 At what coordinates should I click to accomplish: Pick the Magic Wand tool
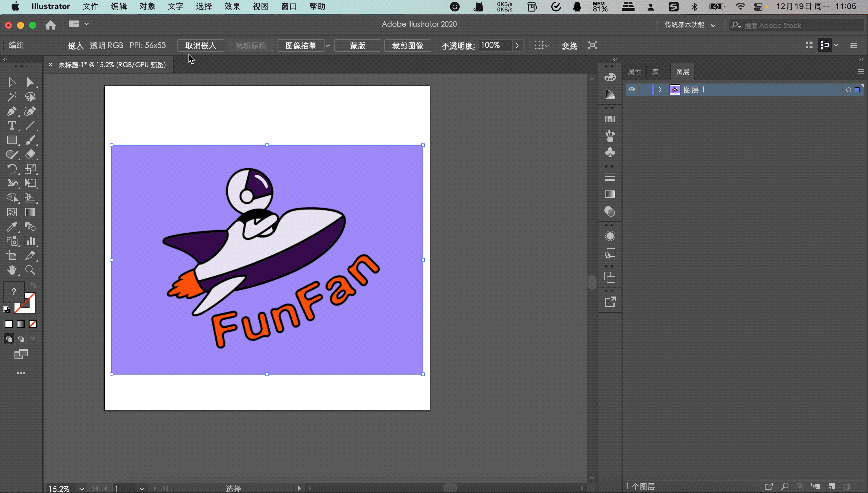click(x=11, y=97)
